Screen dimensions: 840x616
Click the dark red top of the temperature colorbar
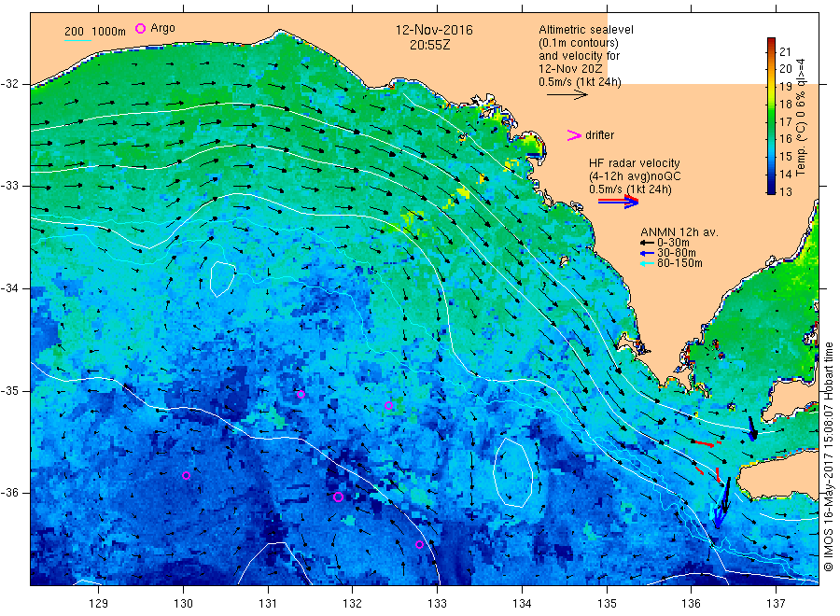[772, 41]
